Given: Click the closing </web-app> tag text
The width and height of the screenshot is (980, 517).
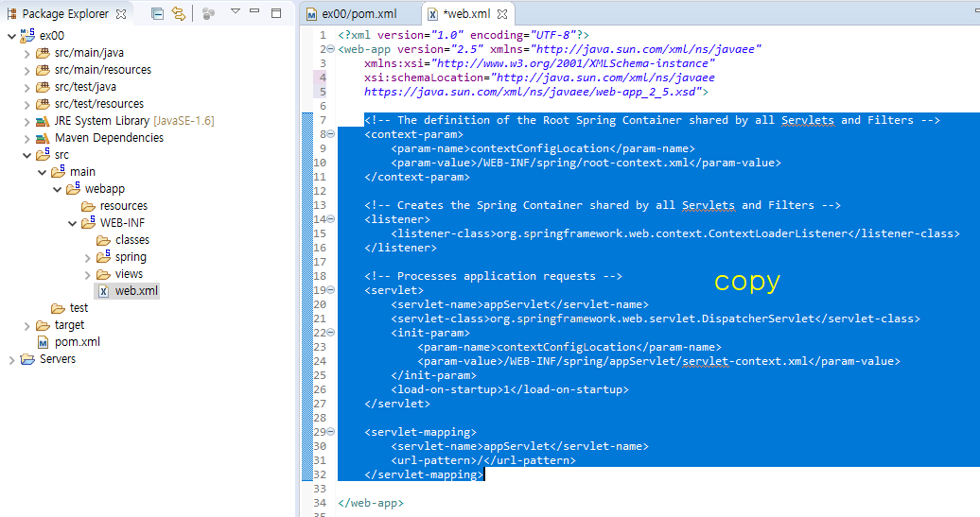Looking at the screenshot, I should pyautogui.click(x=371, y=503).
